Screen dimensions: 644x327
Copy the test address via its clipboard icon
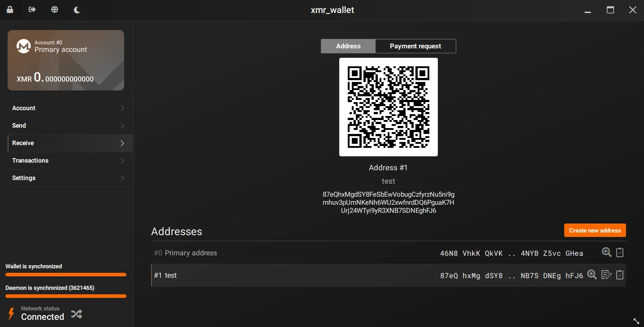click(620, 275)
